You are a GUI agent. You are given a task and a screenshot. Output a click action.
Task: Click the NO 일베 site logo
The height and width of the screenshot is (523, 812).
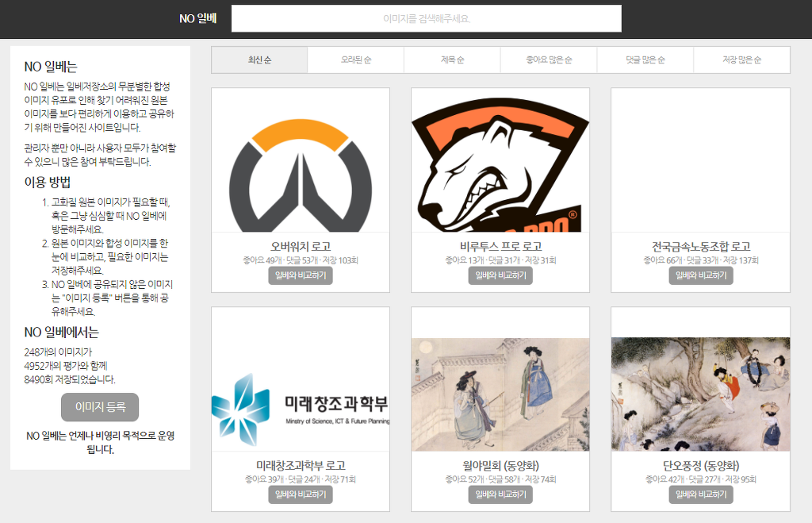197,19
